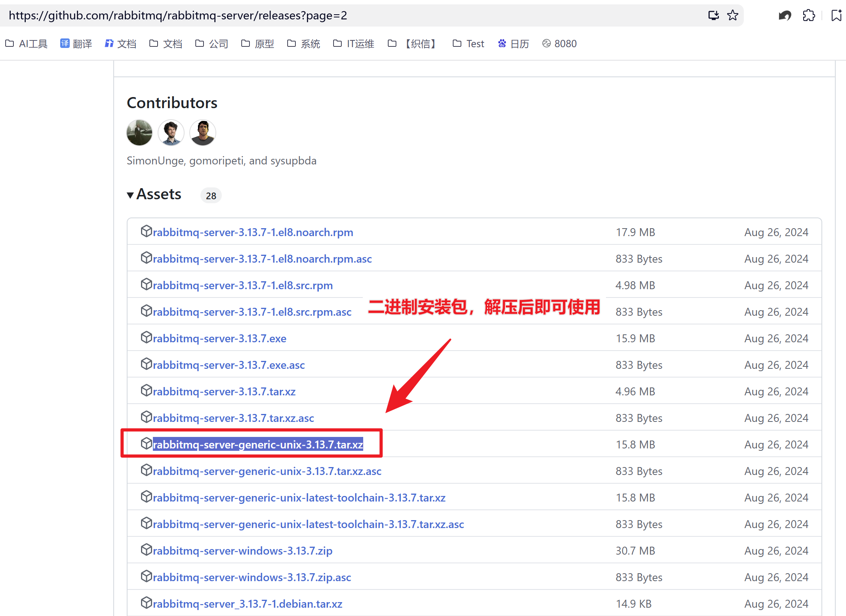The width and height of the screenshot is (846, 616).
Task: Click package icon beside generic-unix-3.13.7.tar.xz.asc
Action: pos(146,470)
